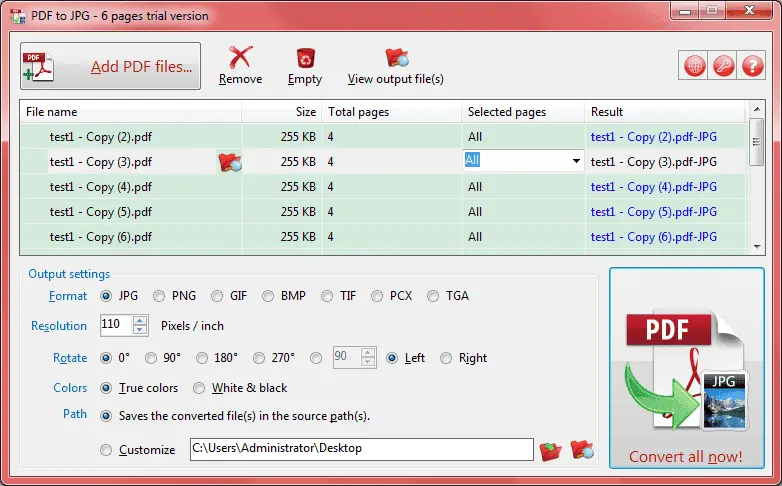Viewport: 782px width, 486px height.
Task: Select JPG output format
Action: (106, 296)
